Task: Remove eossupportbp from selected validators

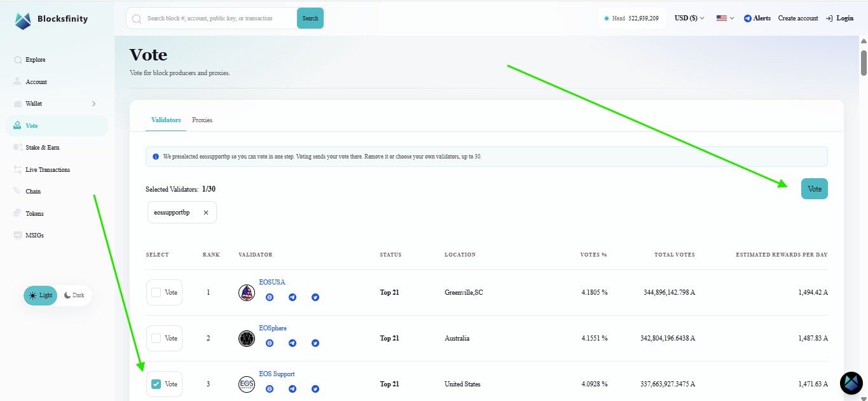Action: tap(205, 213)
